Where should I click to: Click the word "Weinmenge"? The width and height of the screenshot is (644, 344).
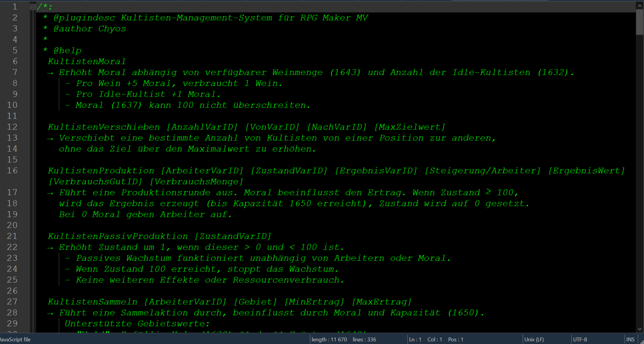297,72
